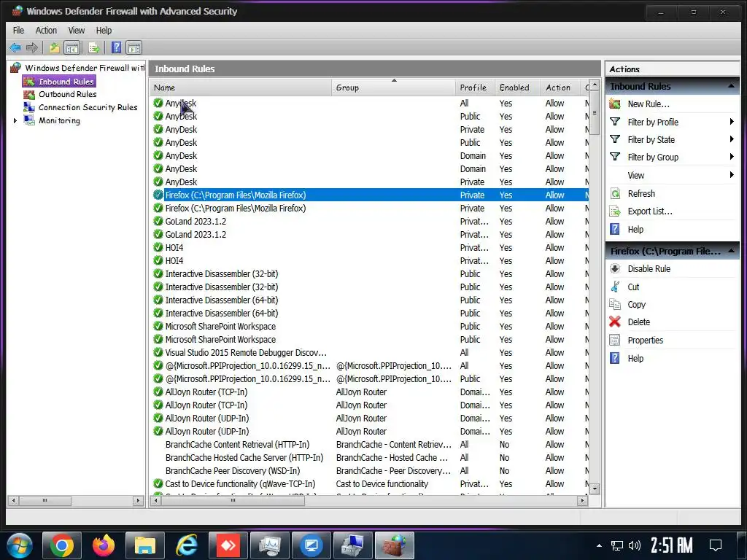Open the View menu in menu bar

[x=76, y=31]
